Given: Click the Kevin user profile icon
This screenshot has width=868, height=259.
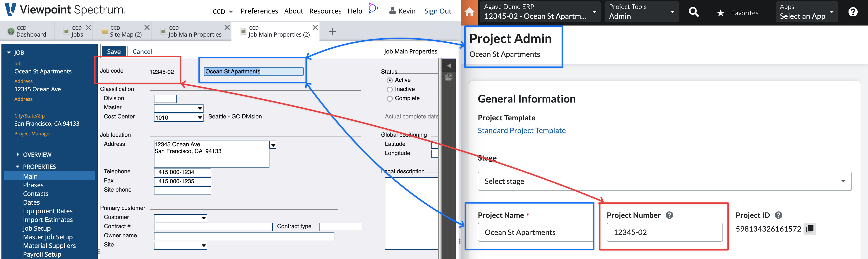Looking at the screenshot, I should 392,11.
